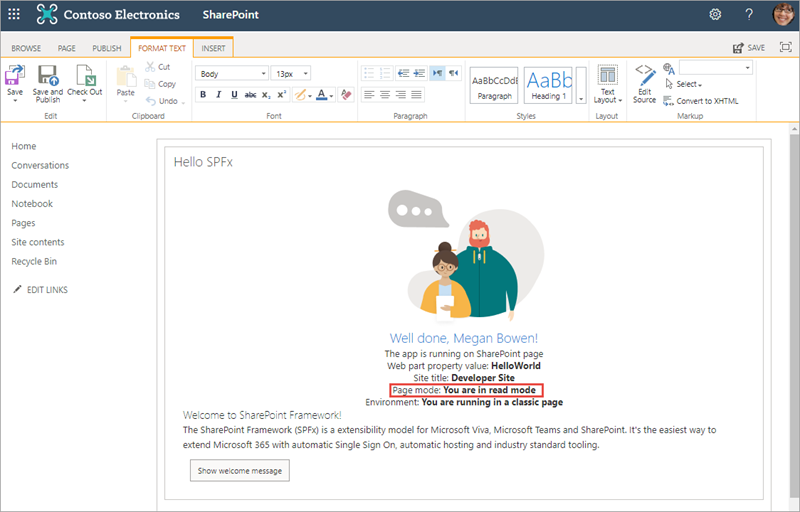The height and width of the screenshot is (512, 800).
Task: Open the highlight color dropdown arrow
Action: tap(310, 96)
